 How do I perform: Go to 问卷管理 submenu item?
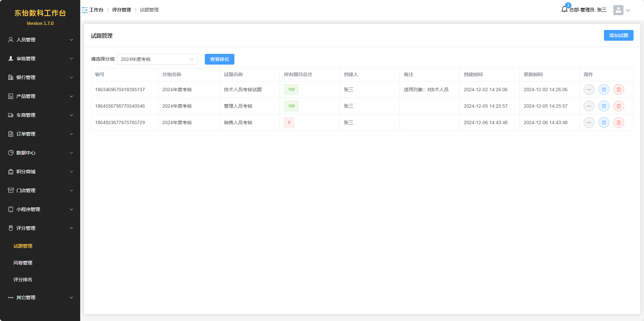[23, 263]
